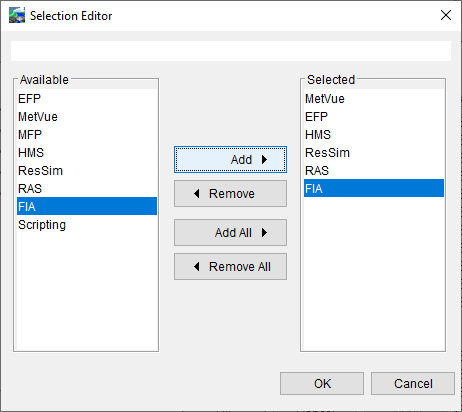
Task: Click FIA in the Selected list
Action: [x=374, y=188]
